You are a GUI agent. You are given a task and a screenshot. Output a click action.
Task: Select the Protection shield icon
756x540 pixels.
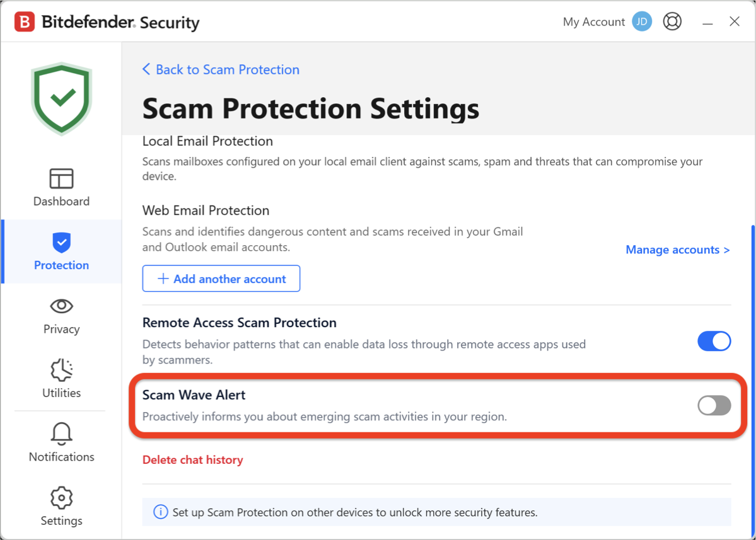coord(61,242)
